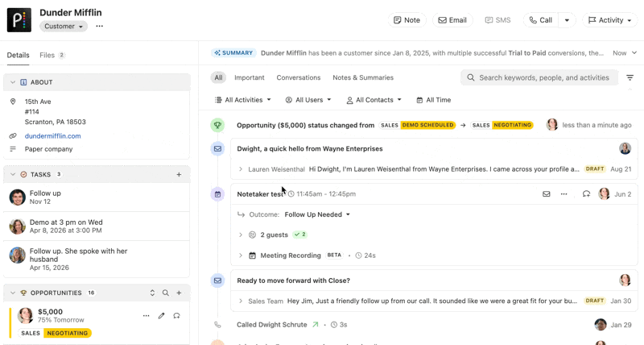
Task: Toggle the filter lines icon beside search
Action: tap(630, 77)
